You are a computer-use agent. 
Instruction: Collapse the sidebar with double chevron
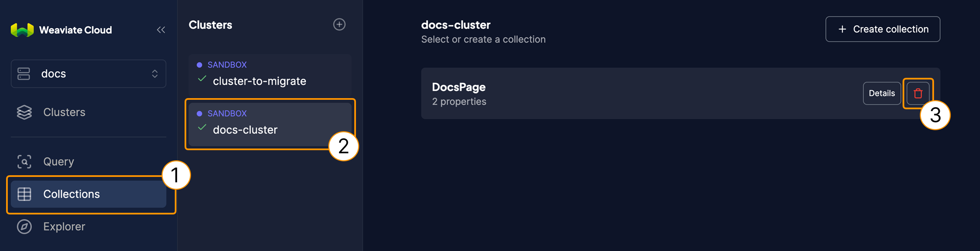pyautogui.click(x=161, y=30)
